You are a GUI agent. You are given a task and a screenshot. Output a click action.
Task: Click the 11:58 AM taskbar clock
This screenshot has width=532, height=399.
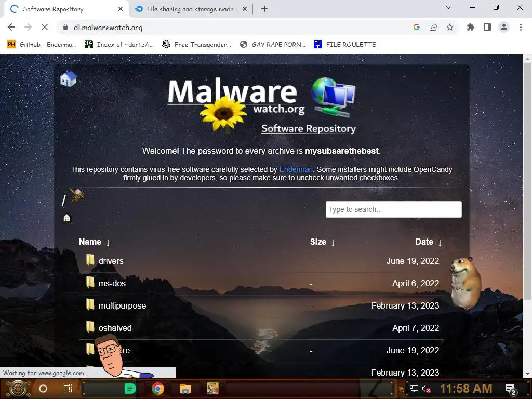coord(466,389)
